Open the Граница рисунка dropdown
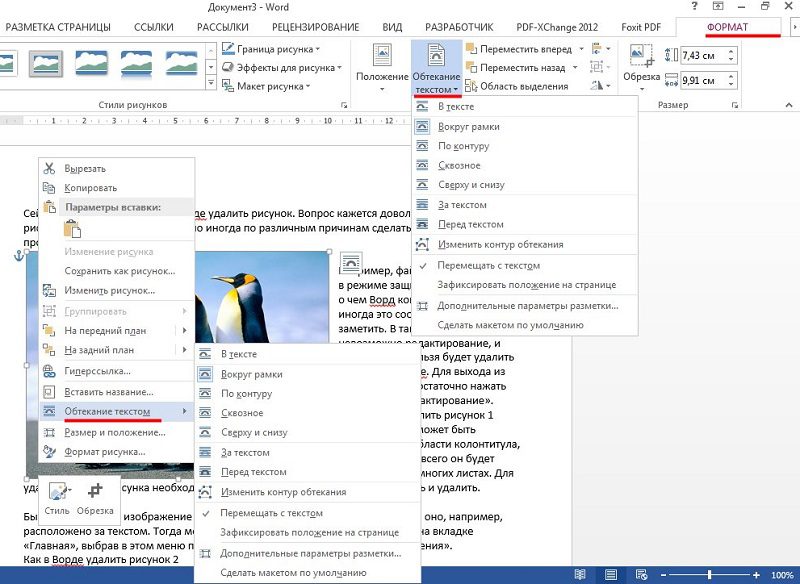The image size is (800, 584). (x=271, y=49)
